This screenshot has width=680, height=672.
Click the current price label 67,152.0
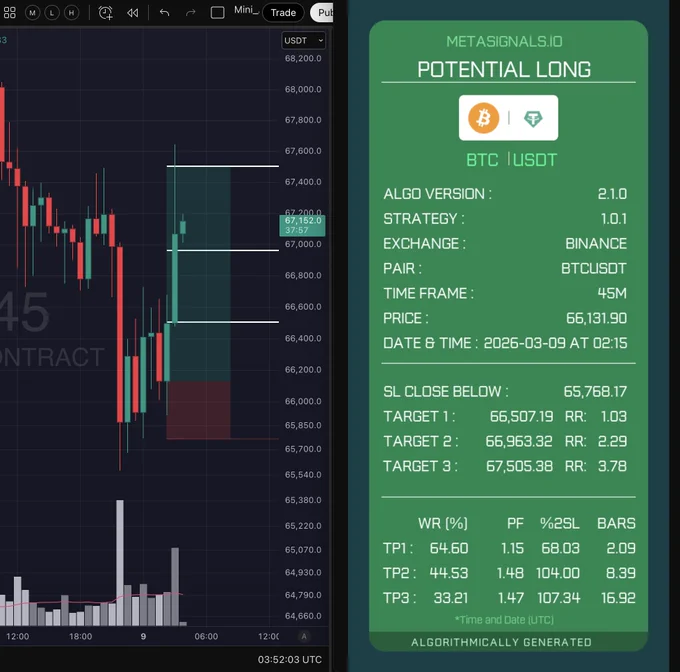pos(302,225)
